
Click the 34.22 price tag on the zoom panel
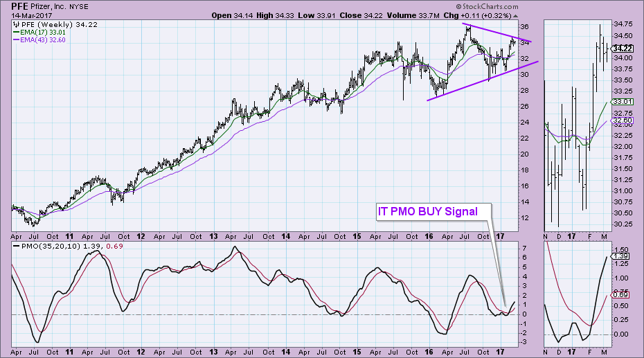coord(622,48)
